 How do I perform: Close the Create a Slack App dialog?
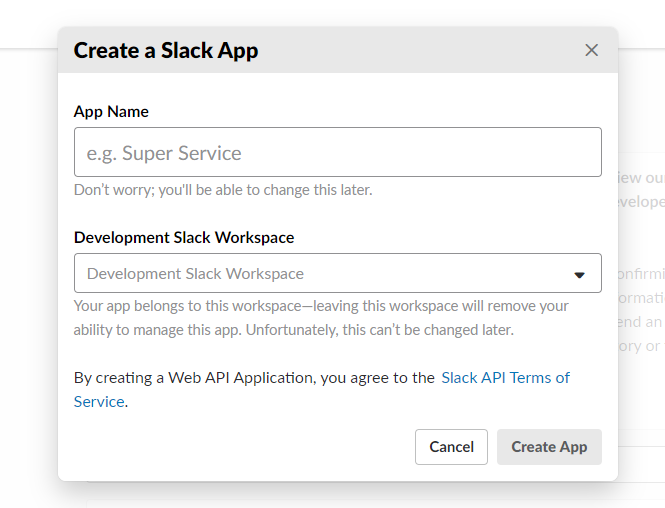click(591, 50)
